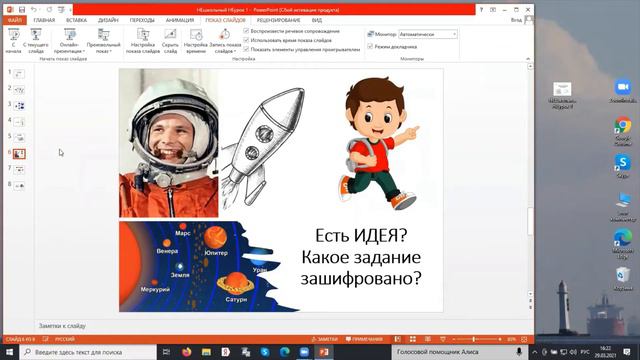Open the ФАЙЛ (File) tab

pyautogui.click(x=15, y=20)
